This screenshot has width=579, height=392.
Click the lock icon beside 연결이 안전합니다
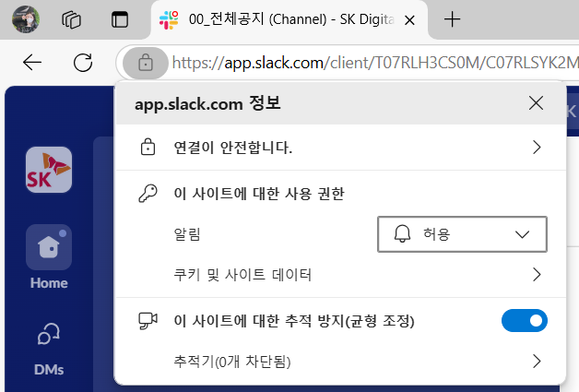(148, 147)
